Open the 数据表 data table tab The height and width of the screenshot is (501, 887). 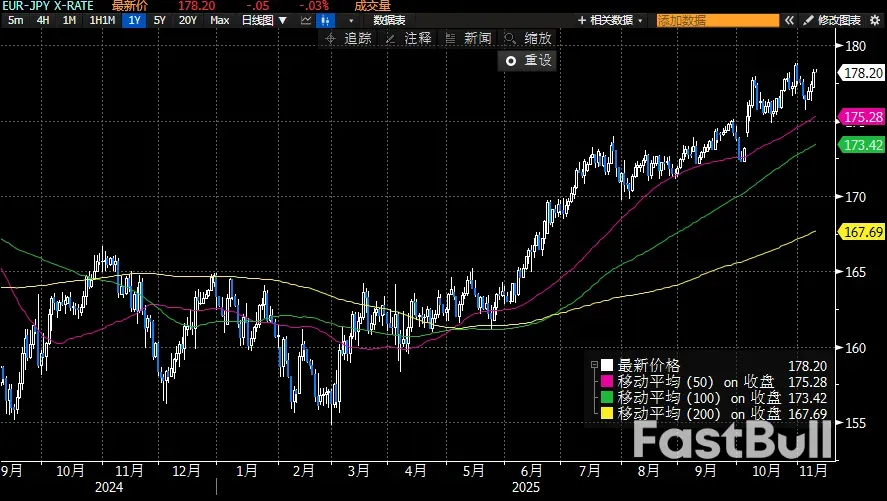click(389, 20)
